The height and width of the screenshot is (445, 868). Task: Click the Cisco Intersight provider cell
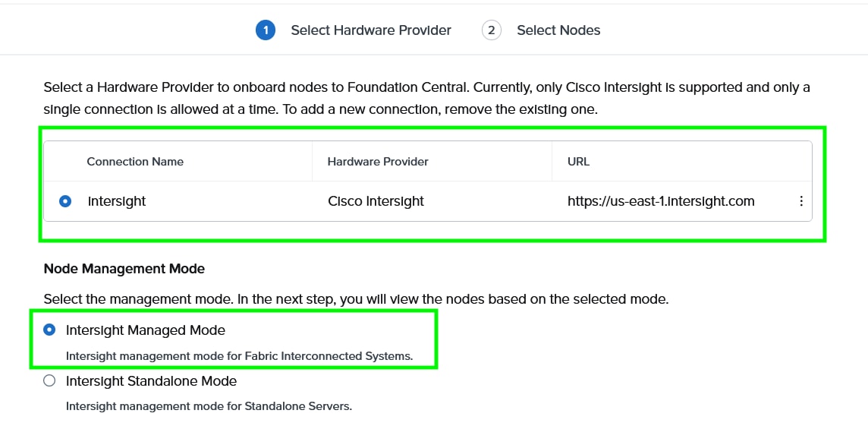[376, 201]
